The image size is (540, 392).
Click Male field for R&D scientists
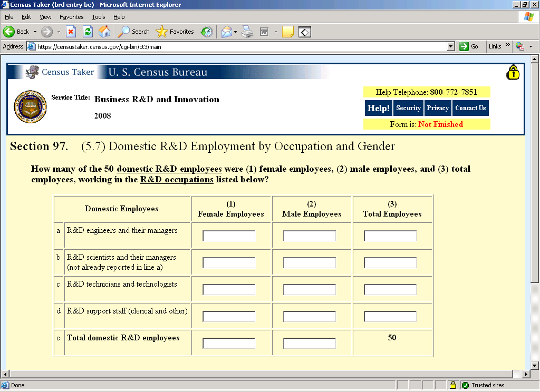[x=309, y=262]
